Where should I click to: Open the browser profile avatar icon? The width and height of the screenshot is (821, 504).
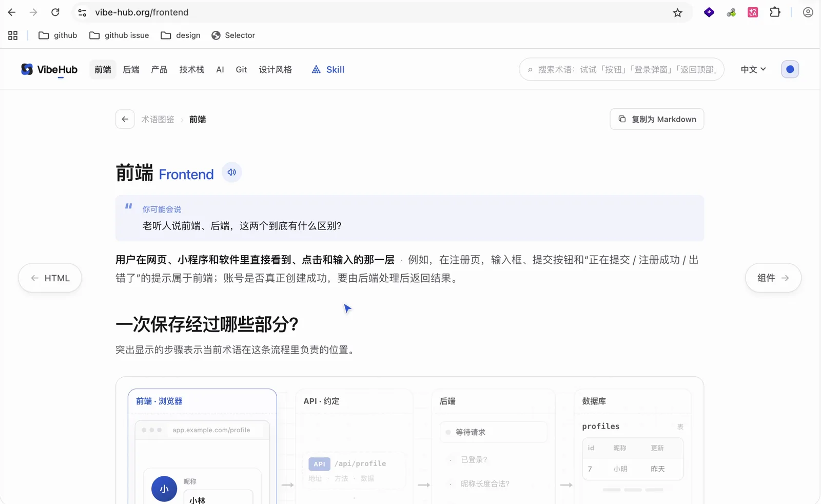click(x=808, y=12)
